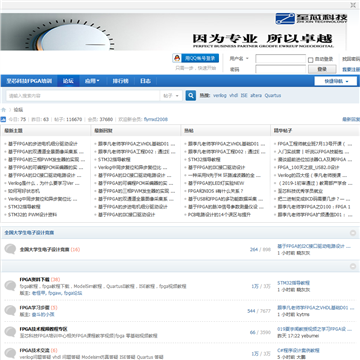Click into the password input field
The width and height of the screenshot is (360, 360).
(280, 69)
